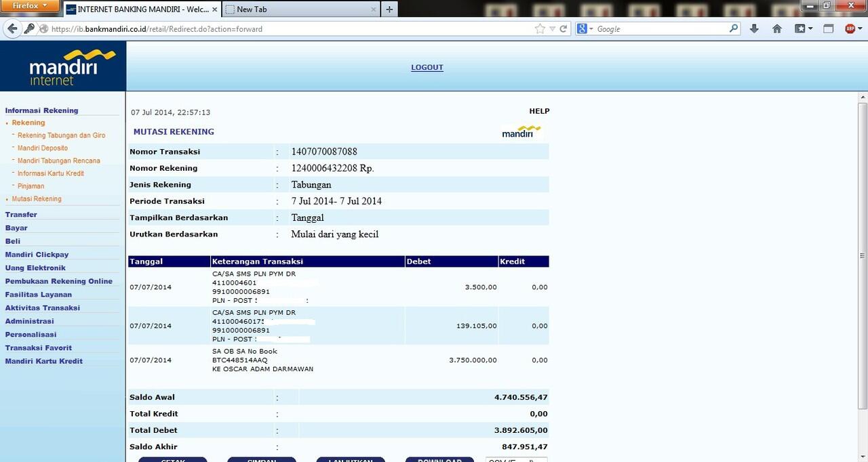The width and height of the screenshot is (868, 462).
Task: Open Pembukaan Rekening Online menu
Action: (x=59, y=281)
